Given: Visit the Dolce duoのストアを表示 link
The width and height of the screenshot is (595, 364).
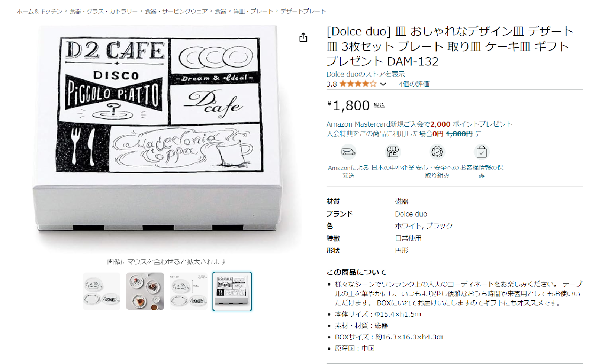Looking at the screenshot, I should (366, 74).
